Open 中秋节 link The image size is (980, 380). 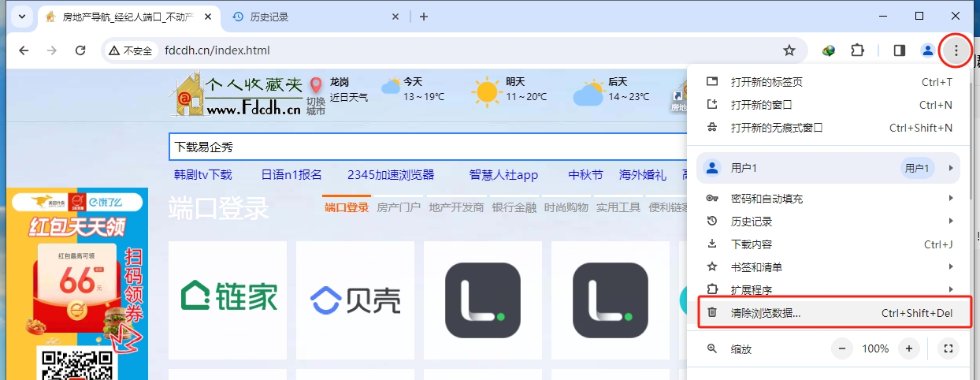[x=585, y=175]
